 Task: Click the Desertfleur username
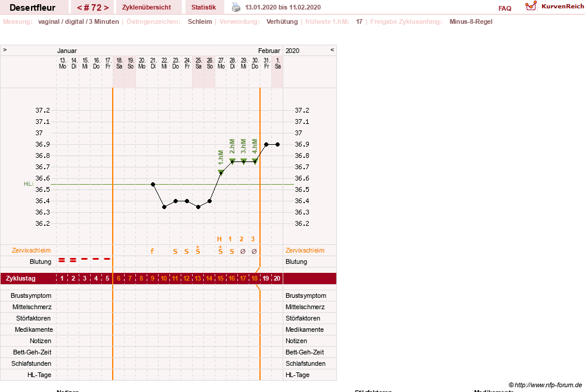click(32, 8)
